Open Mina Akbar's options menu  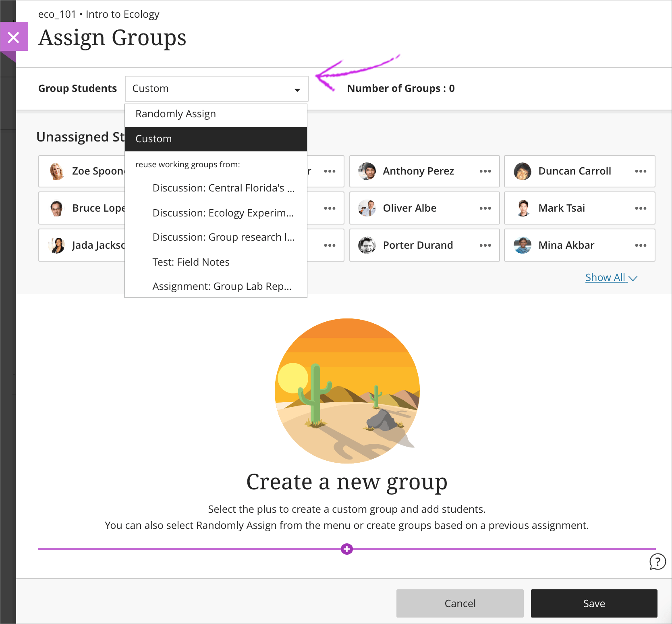point(641,245)
